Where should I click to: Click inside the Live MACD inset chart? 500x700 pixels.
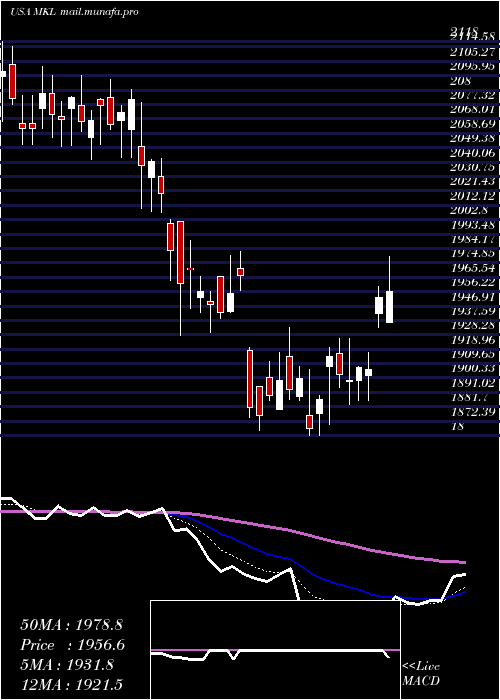275,650
